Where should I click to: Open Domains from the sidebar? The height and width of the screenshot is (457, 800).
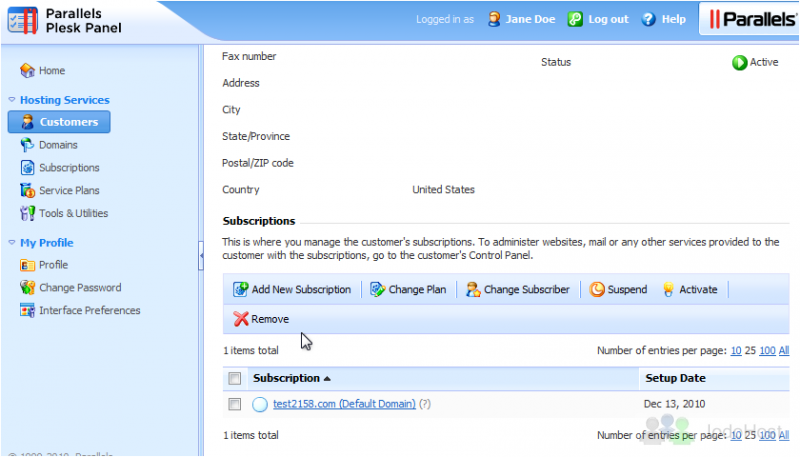[58, 145]
